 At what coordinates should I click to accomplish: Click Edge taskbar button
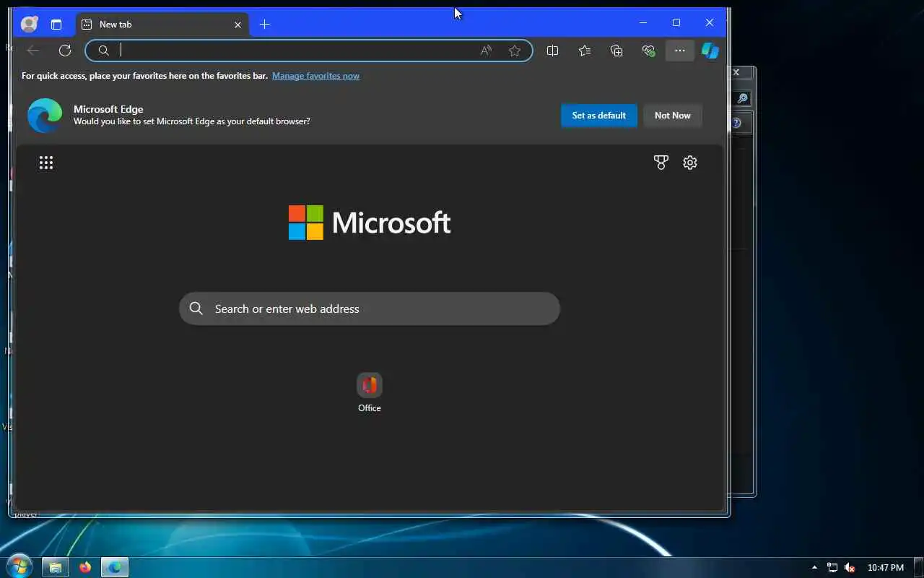pyautogui.click(x=115, y=567)
